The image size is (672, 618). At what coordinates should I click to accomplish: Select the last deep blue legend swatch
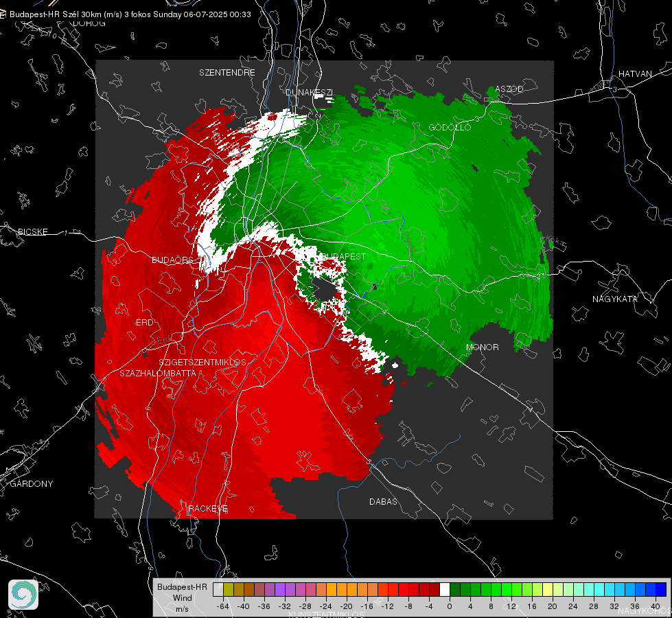[661, 589]
